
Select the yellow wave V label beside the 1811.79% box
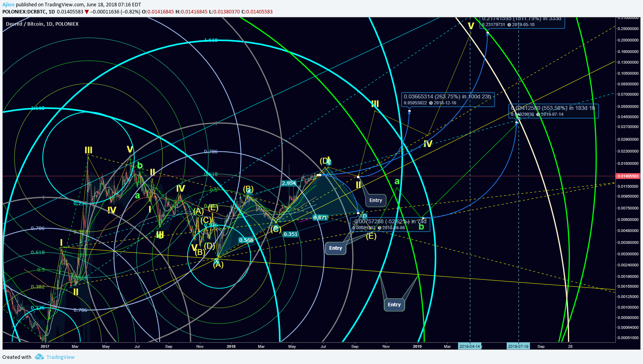[x=471, y=26]
